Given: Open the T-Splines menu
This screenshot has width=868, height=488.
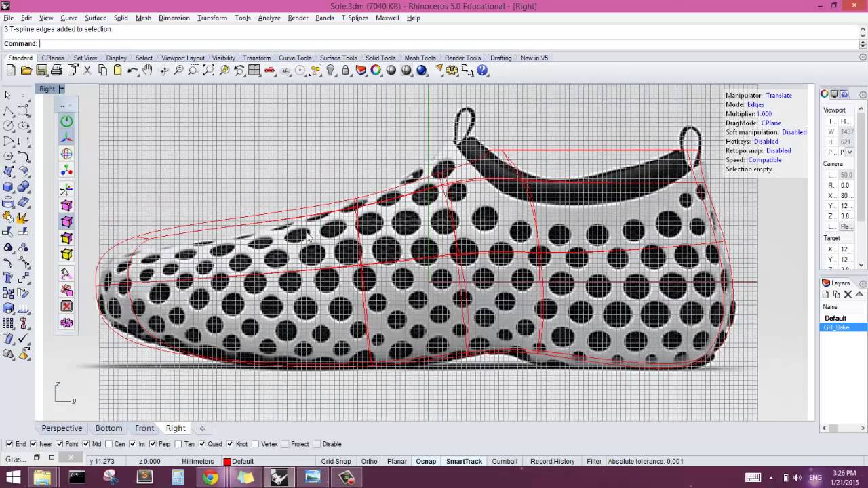Looking at the screenshot, I should point(355,18).
